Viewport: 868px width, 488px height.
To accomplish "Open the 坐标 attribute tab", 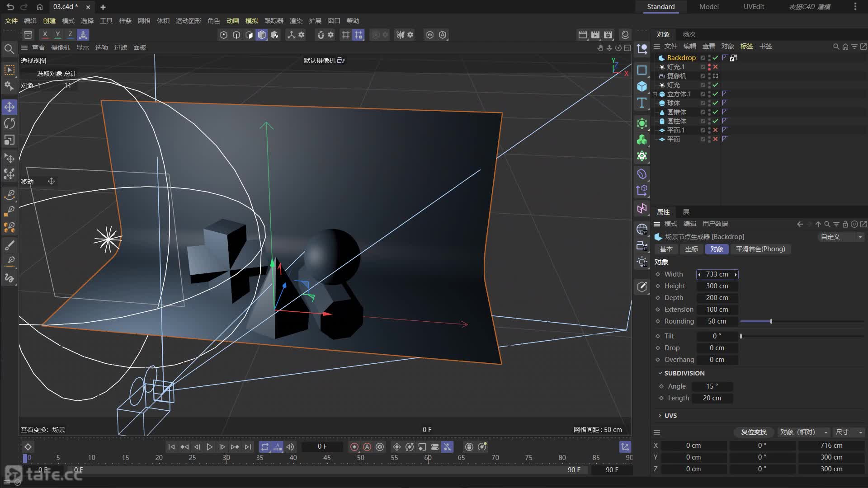I will (x=691, y=249).
